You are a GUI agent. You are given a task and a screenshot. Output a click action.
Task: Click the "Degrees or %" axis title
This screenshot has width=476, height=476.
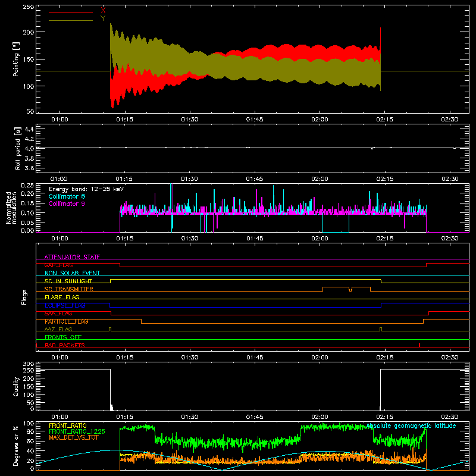coord(16,446)
